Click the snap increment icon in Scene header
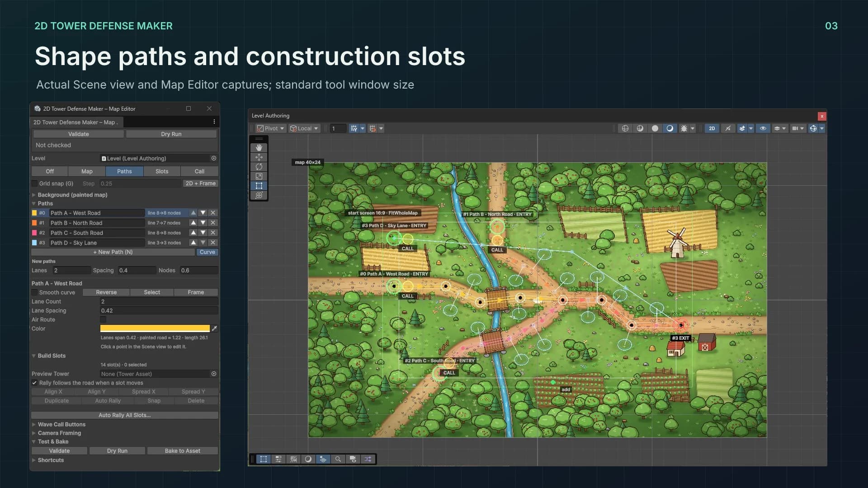Viewport: 868px width, 488px height. (x=373, y=128)
